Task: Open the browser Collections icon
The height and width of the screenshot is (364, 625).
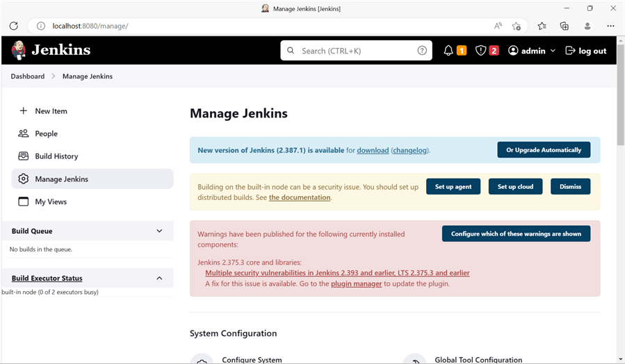Action: pos(565,26)
